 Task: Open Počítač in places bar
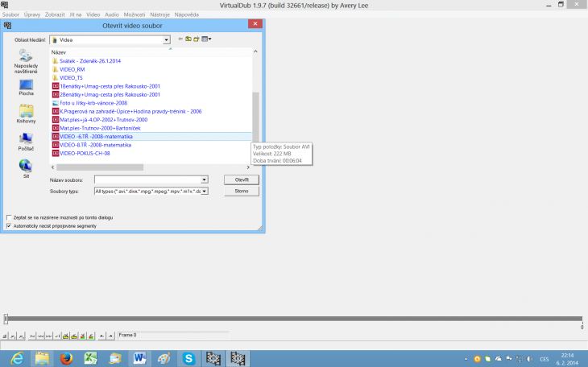click(26, 142)
